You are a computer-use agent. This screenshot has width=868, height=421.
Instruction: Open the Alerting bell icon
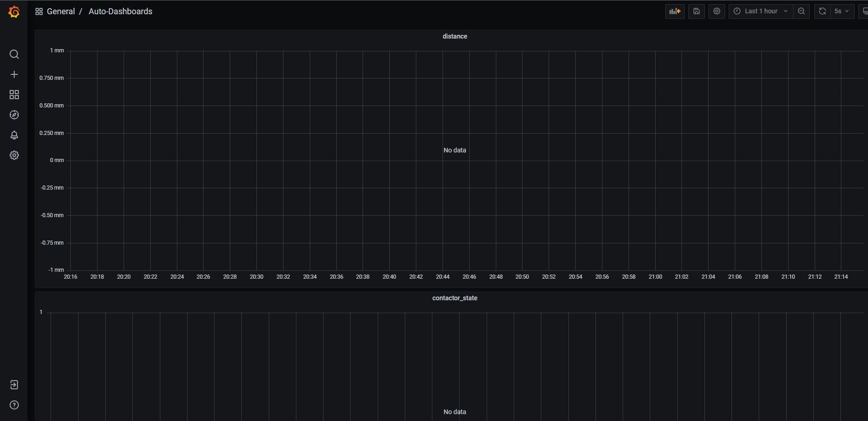coord(14,135)
